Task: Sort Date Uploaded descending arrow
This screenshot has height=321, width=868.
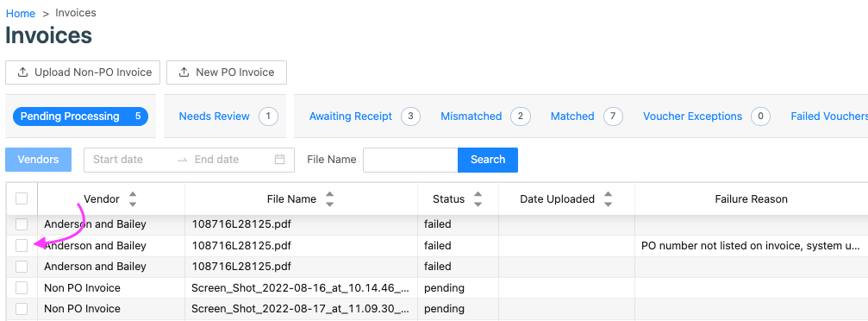Action: [x=608, y=204]
